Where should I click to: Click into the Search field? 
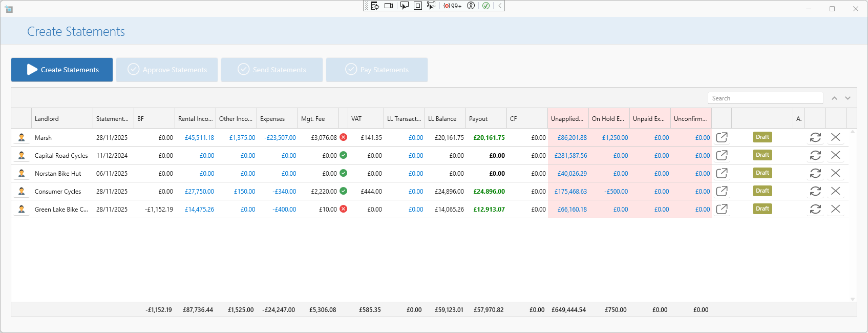(x=765, y=98)
